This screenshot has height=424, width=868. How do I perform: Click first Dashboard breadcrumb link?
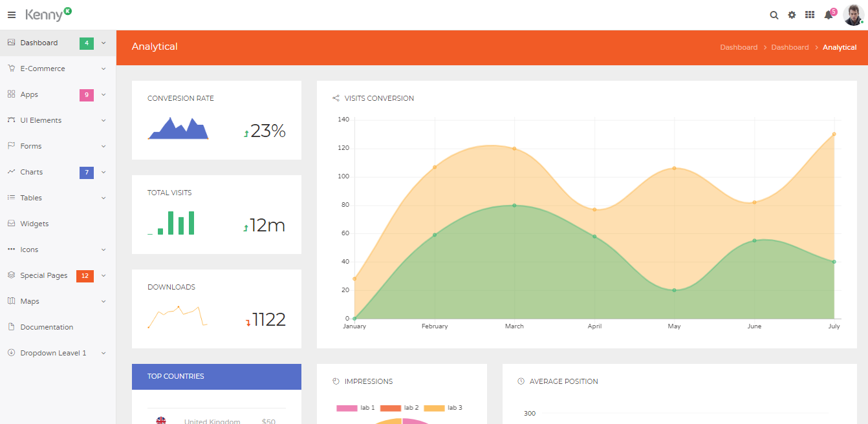coord(739,47)
